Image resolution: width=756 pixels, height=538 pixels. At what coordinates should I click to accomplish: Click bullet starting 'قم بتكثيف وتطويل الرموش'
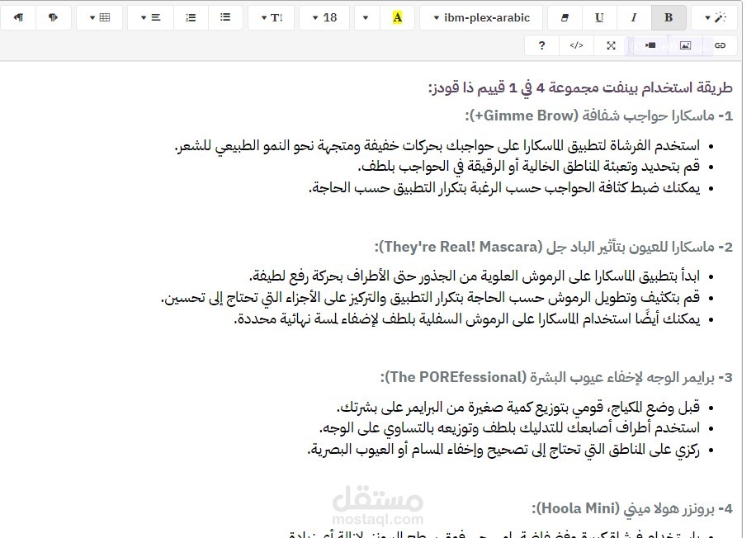(x=430, y=298)
